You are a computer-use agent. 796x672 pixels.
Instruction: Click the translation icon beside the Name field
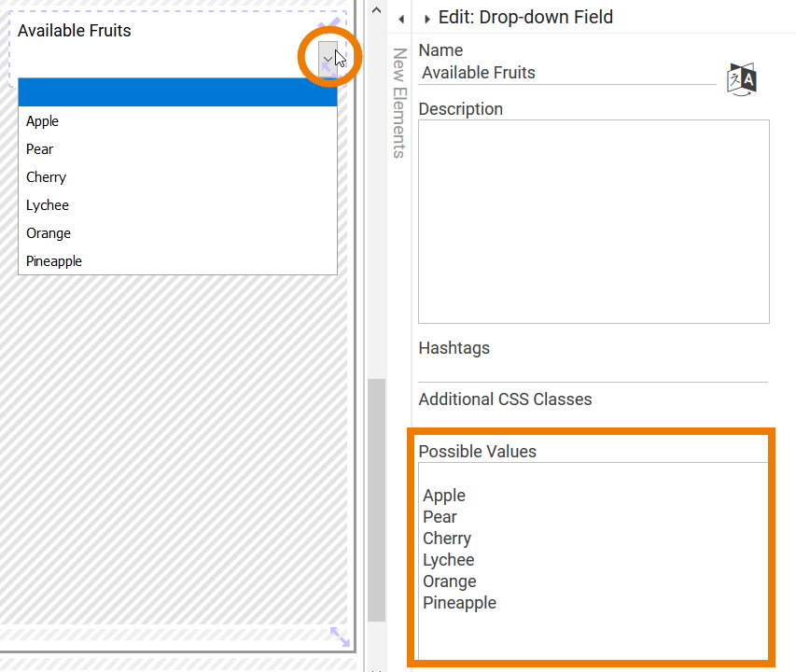[742, 79]
